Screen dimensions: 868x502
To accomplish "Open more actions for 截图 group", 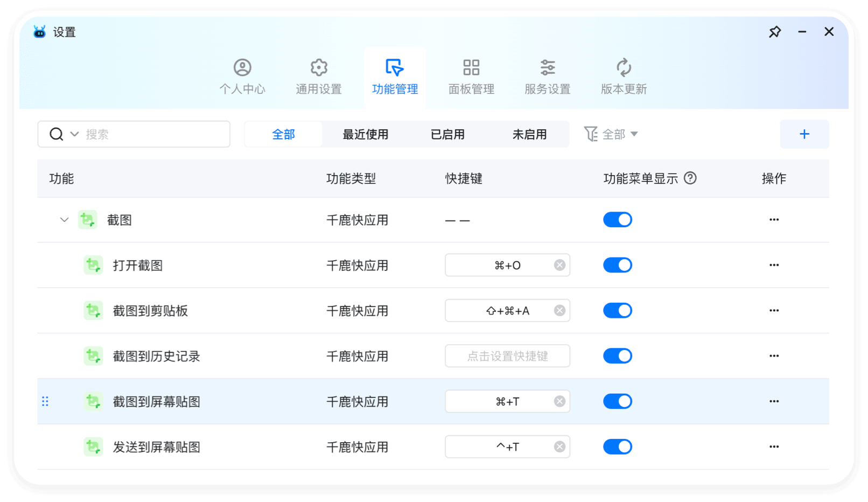I will pyautogui.click(x=774, y=220).
